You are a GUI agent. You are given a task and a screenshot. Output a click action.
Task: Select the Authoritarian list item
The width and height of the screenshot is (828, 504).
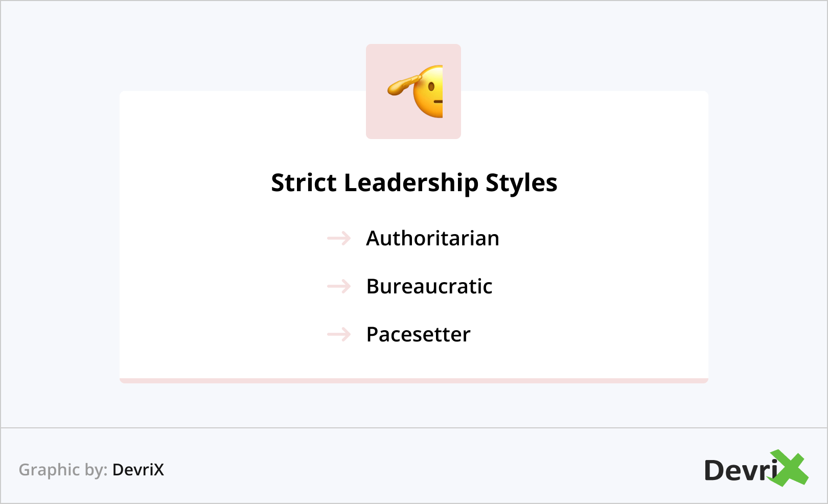(x=432, y=238)
